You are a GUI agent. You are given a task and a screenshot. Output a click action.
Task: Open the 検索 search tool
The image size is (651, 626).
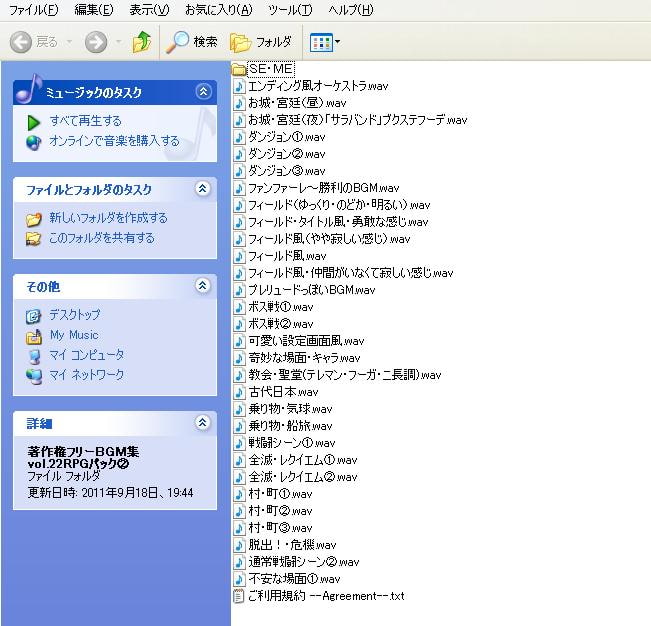[x=191, y=42]
